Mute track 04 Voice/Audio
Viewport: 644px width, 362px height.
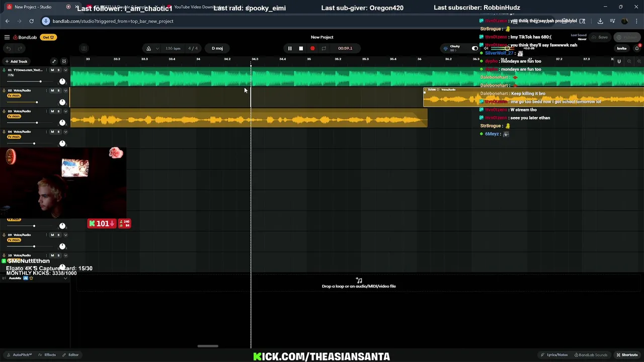click(x=52, y=132)
